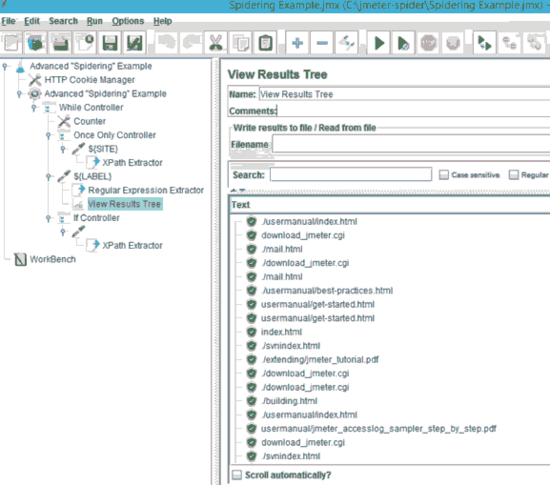This screenshot has height=485, width=550.
Task: Open the Run menu
Action: (x=94, y=21)
